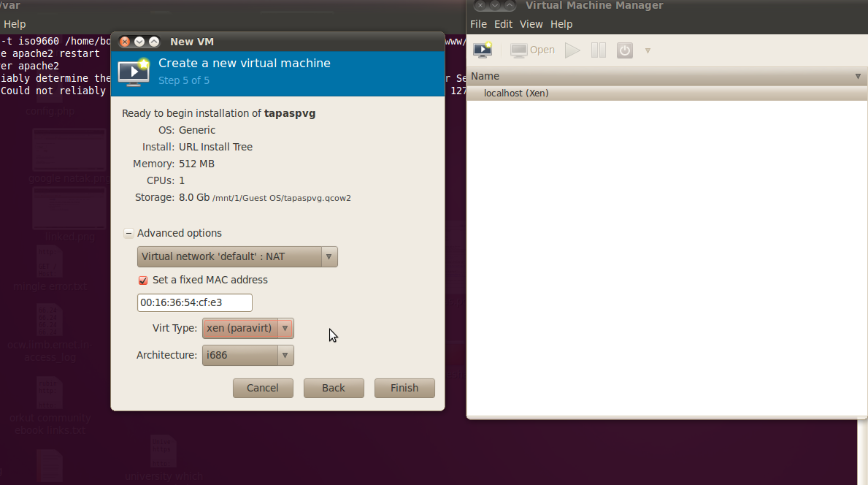Click the Finish button
868x485 pixels.
[x=404, y=388]
